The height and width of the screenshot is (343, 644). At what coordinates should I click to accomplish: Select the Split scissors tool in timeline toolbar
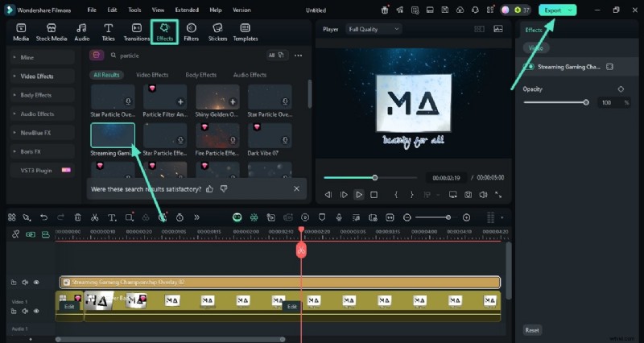click(94, 217)
